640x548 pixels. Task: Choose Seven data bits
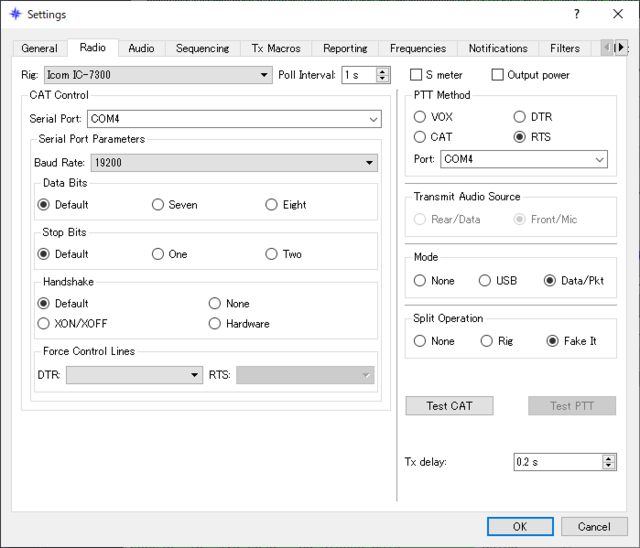tap(158, 204)
